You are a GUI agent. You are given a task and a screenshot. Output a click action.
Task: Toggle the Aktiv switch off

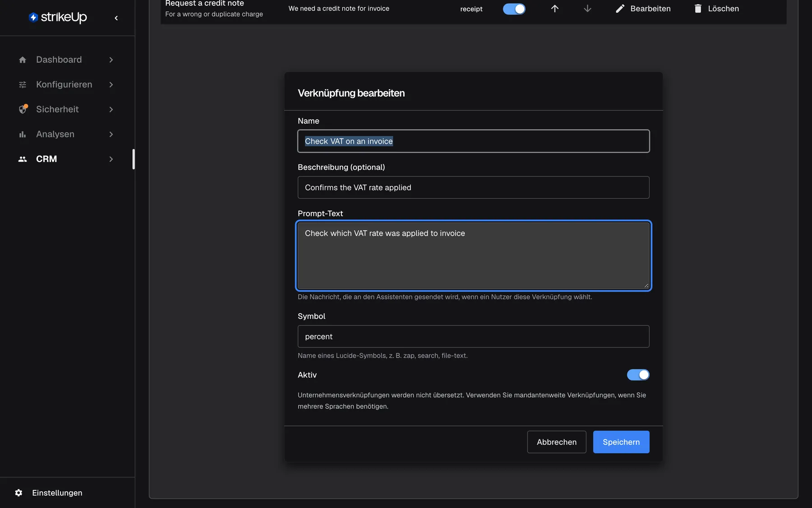point(638,375)
